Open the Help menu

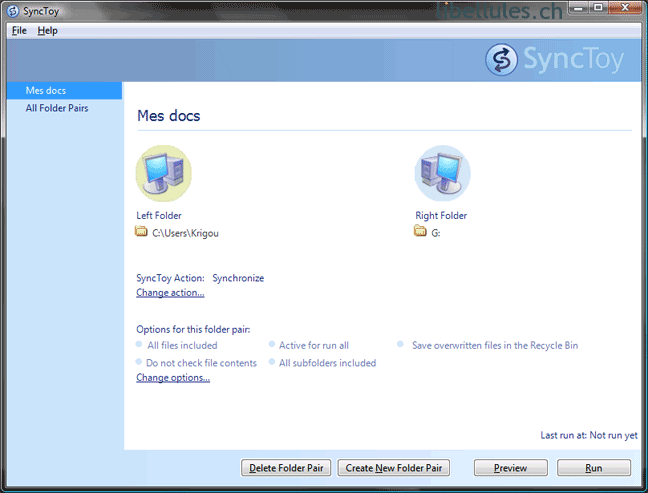coord(48,31)
